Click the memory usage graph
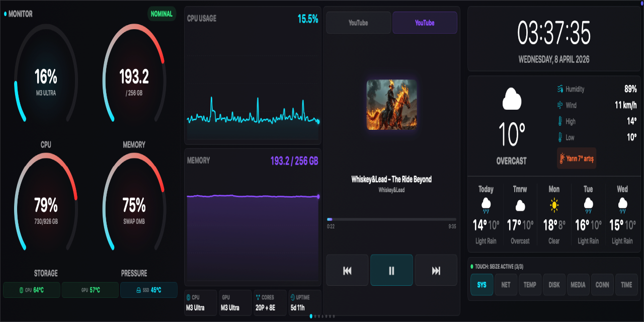 253,236
